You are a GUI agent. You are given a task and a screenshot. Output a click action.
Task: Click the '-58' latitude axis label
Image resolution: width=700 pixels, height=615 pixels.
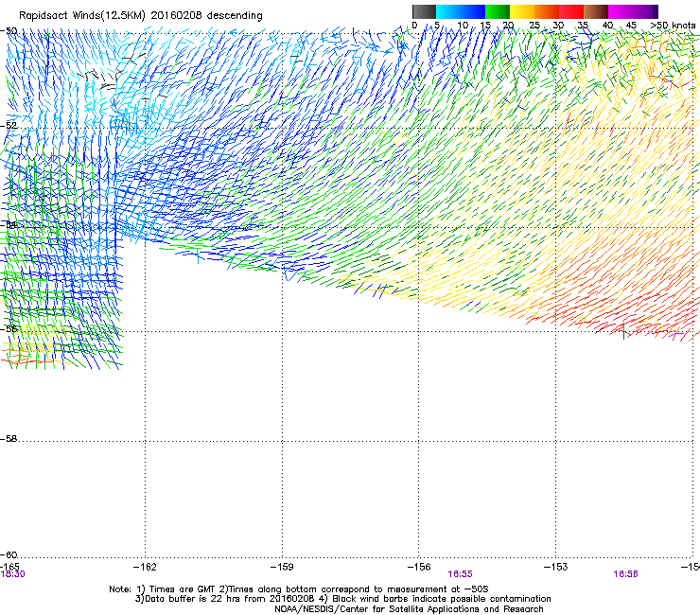[9, 439]
